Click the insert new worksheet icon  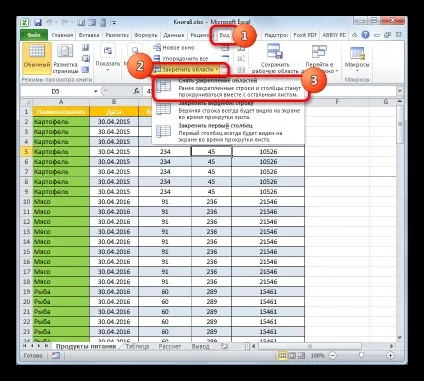point(225,346)
